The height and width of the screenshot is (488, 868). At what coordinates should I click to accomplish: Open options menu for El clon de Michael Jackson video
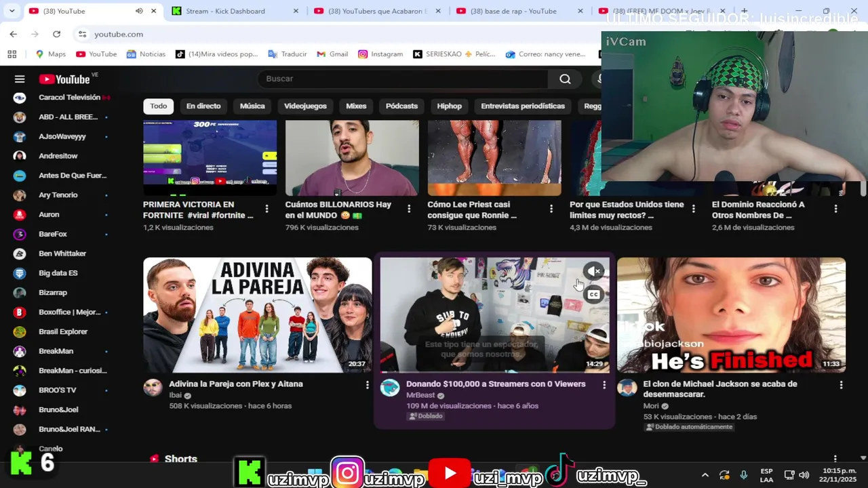tap(841, 384)
